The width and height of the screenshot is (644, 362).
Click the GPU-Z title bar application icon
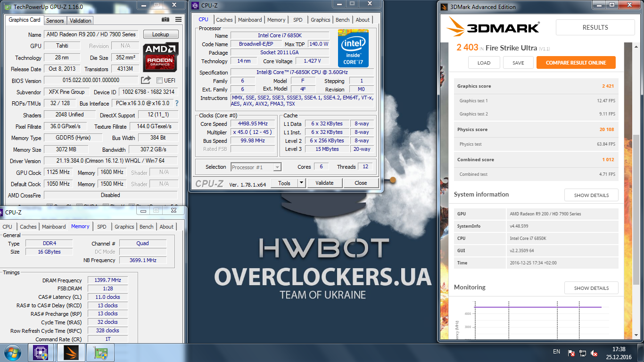coord(8,7)
